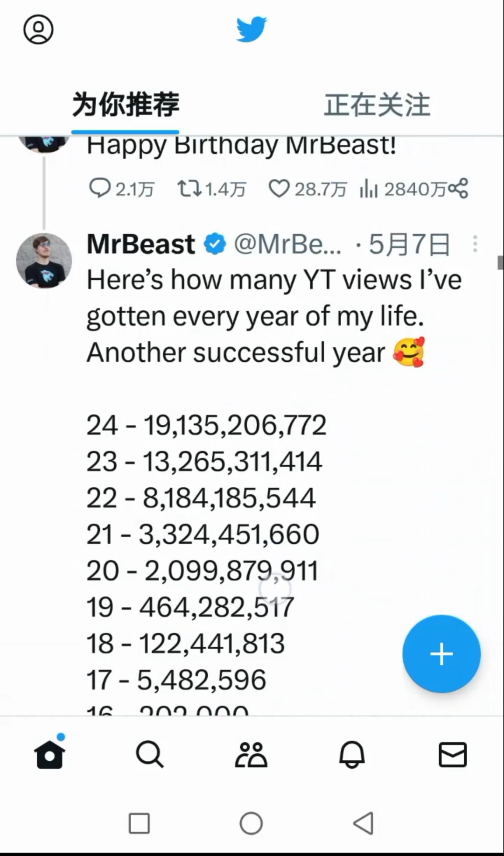Image resolution: width=504 pixels, height=856 pixels.
Task: View analytics of the birthday tweet
Action: [x=369, y=189]
